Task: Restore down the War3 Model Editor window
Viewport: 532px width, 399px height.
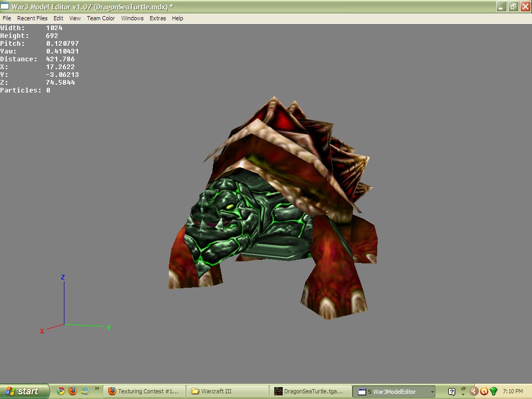Action: pyautogui.click(x=513, y=6)
